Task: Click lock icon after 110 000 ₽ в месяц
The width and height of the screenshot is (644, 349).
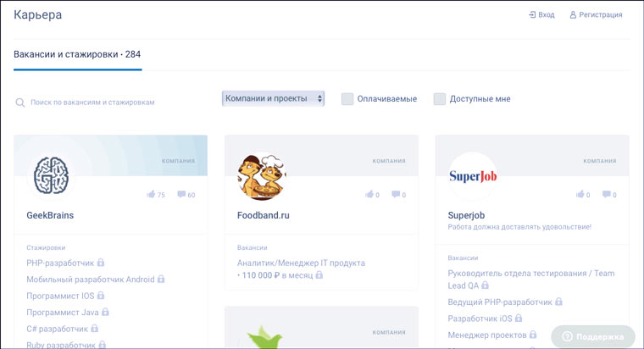Action: click(x=319, y=274)
